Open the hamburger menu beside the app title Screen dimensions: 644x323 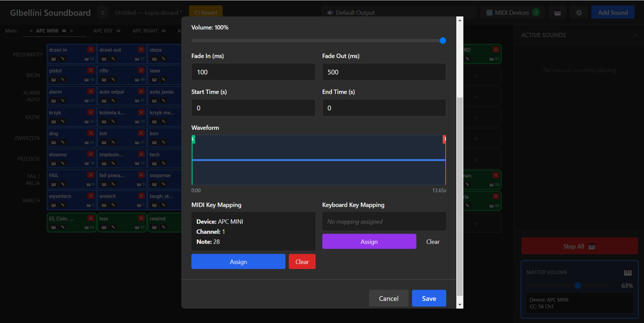(x=103, y=13)
